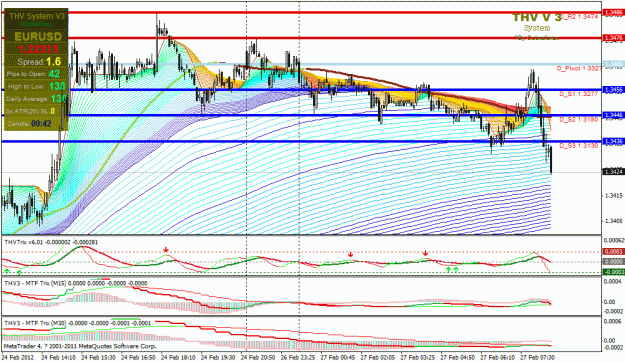Click the red sell arrow above 27 Feb 00:45
This screenshot has height=362, width=625.
[x=350, y=254]
